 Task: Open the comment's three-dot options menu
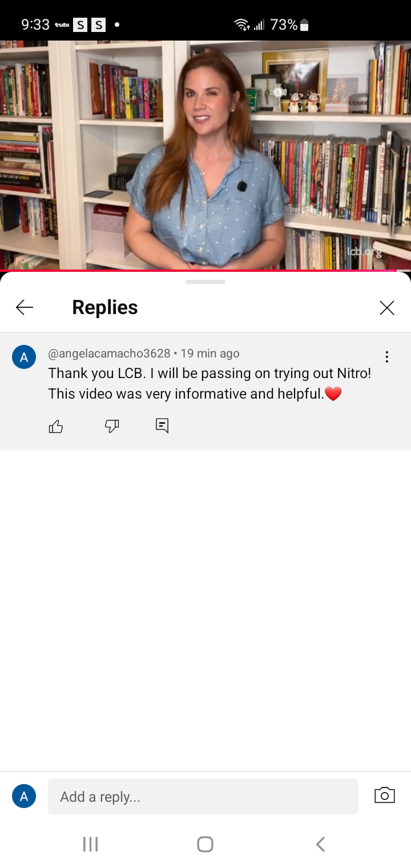point(387,357)
